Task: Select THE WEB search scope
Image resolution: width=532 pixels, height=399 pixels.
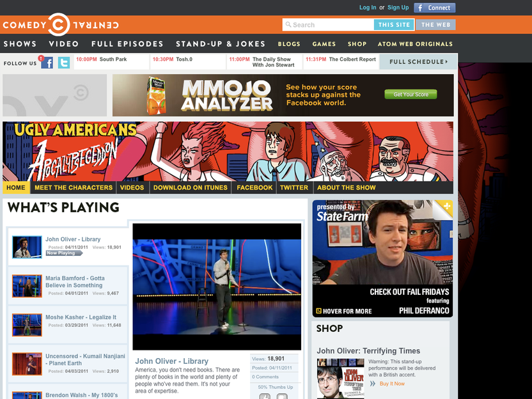Action: click(x=435, y=25)
